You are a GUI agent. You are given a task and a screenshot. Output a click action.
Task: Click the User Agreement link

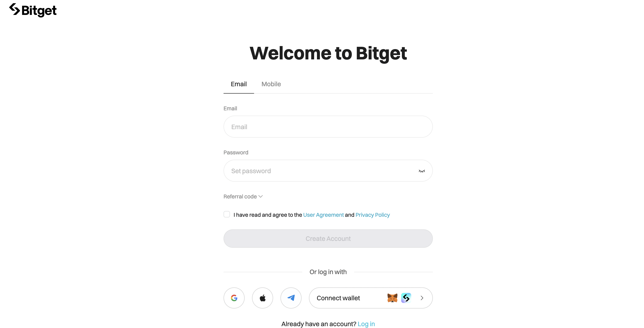coord(323,215)
